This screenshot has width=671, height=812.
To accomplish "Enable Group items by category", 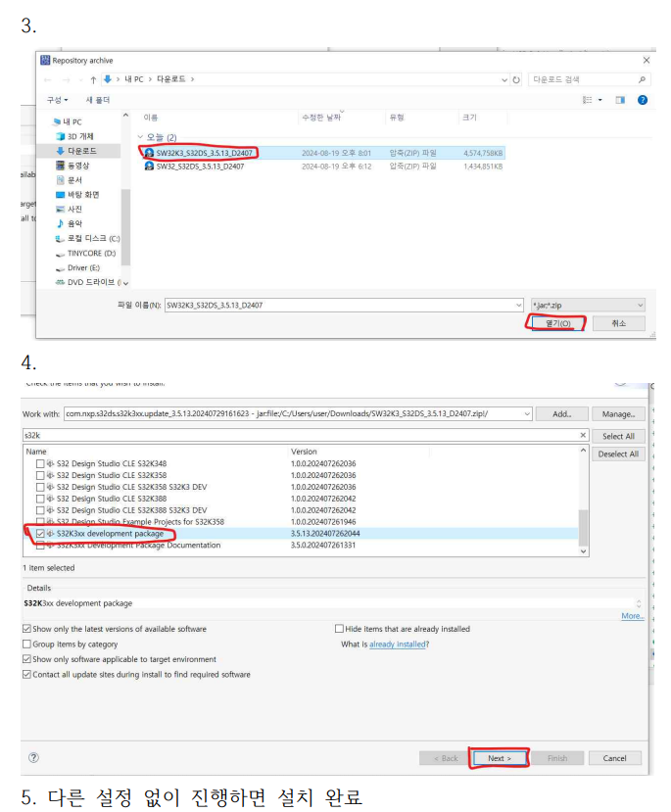I will pos(26,644).
